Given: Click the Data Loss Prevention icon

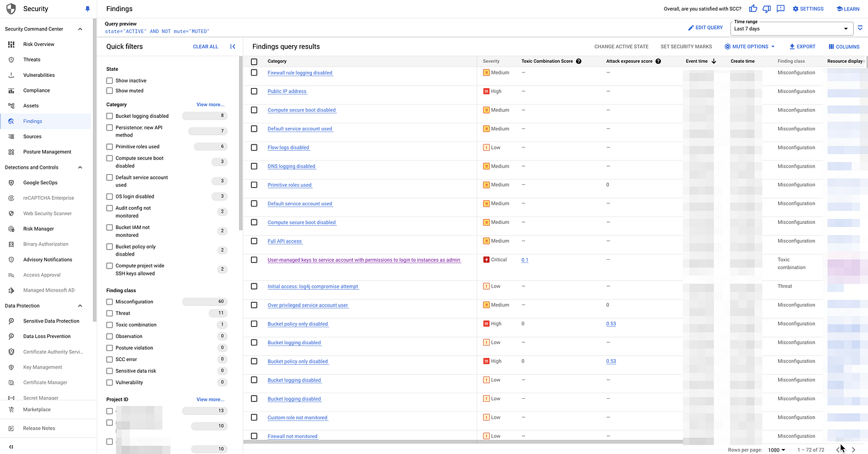Looking at the screenshot, I should [11, 336].
